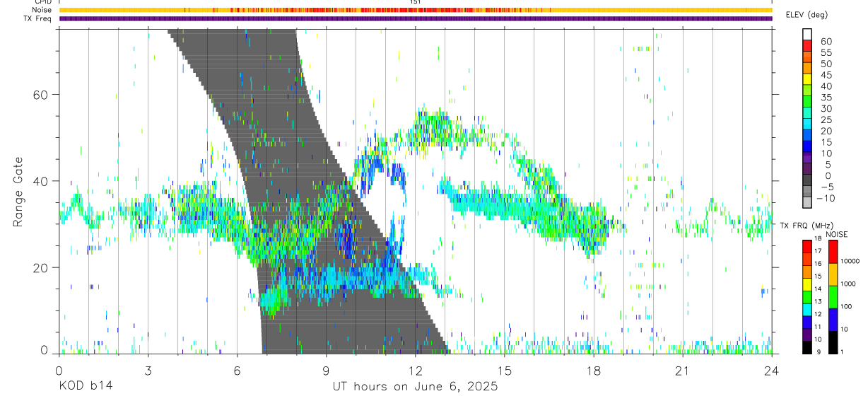Click the yellow segment of the ELEV color bar
This screenshot has height=401, width=868.
(807, 80)
